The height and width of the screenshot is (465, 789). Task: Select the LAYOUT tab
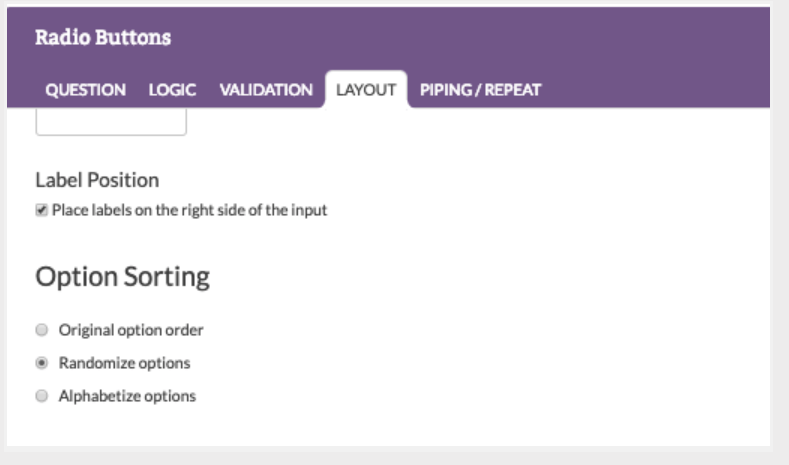pyautogui.click(x=366, y=90)
